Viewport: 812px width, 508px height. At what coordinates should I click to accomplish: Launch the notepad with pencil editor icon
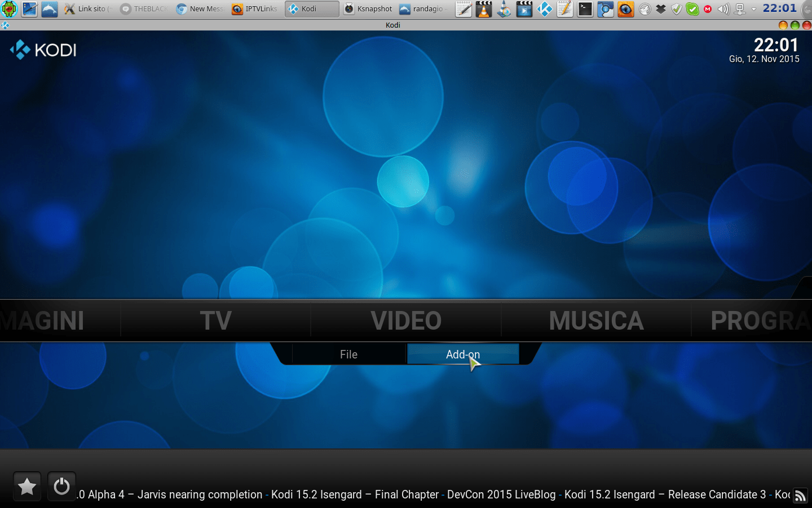tap(464, 8)
